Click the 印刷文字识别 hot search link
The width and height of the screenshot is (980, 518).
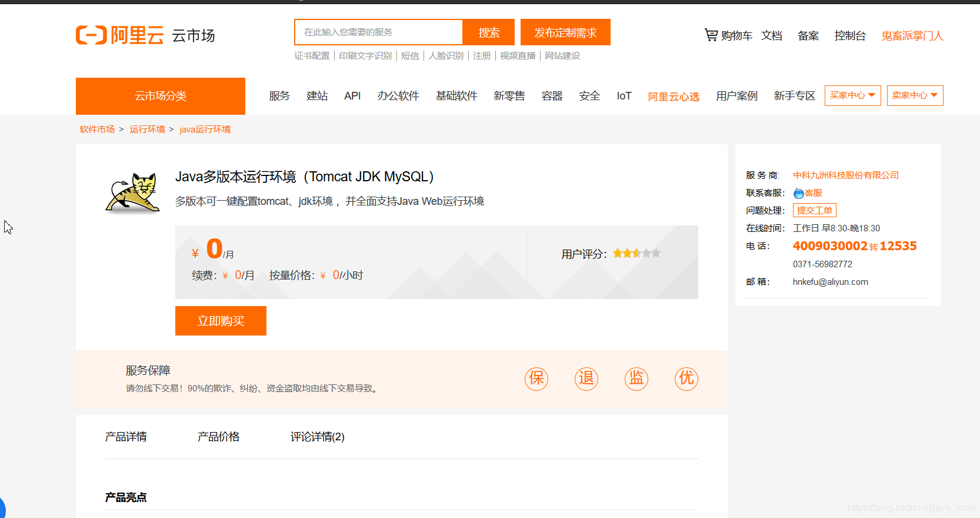365,56
